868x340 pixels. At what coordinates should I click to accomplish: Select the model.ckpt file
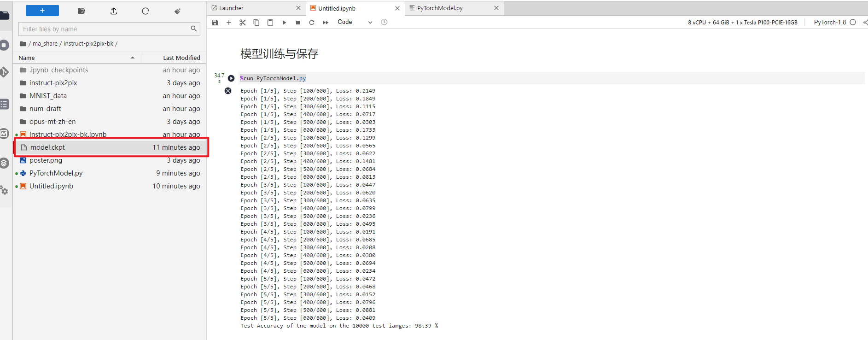tap(110, 147)
